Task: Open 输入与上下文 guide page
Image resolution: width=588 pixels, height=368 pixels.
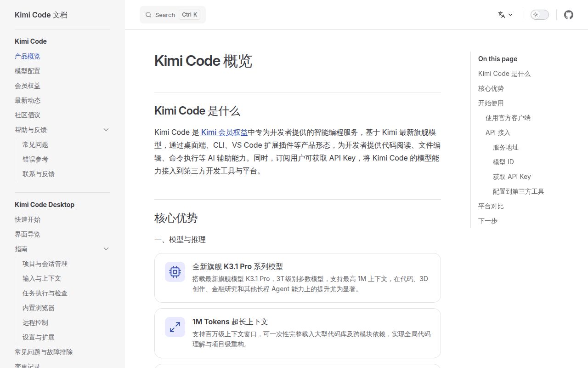Action: point(42,278)
